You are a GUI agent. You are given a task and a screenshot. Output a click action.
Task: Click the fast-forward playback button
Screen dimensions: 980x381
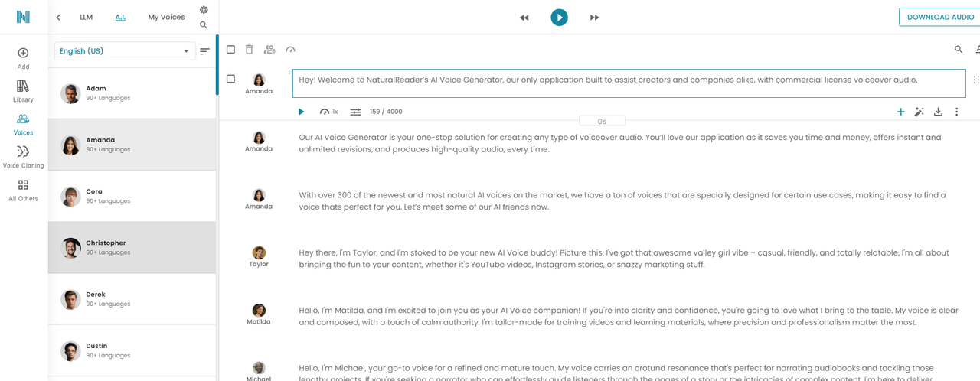[x=594, y=18]
